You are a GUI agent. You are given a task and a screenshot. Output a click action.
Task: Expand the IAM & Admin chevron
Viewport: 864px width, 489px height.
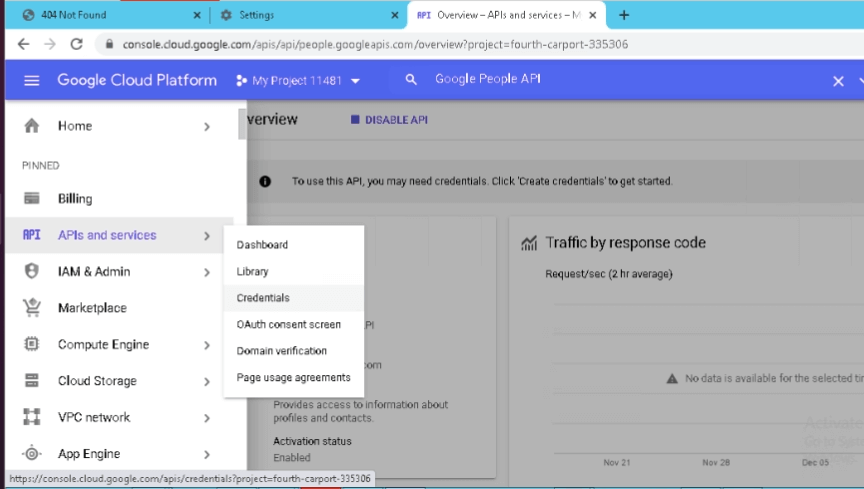[207, 272]
